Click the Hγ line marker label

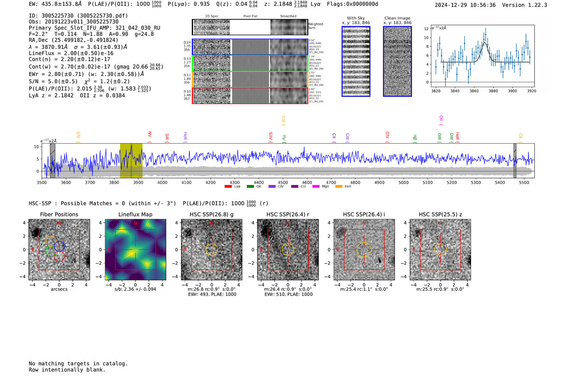tap(284, 138)
